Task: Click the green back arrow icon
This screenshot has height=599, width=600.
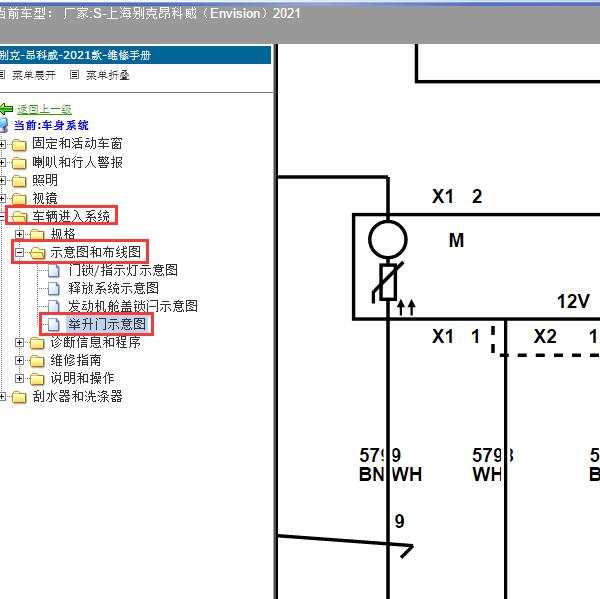Action: 6,109
